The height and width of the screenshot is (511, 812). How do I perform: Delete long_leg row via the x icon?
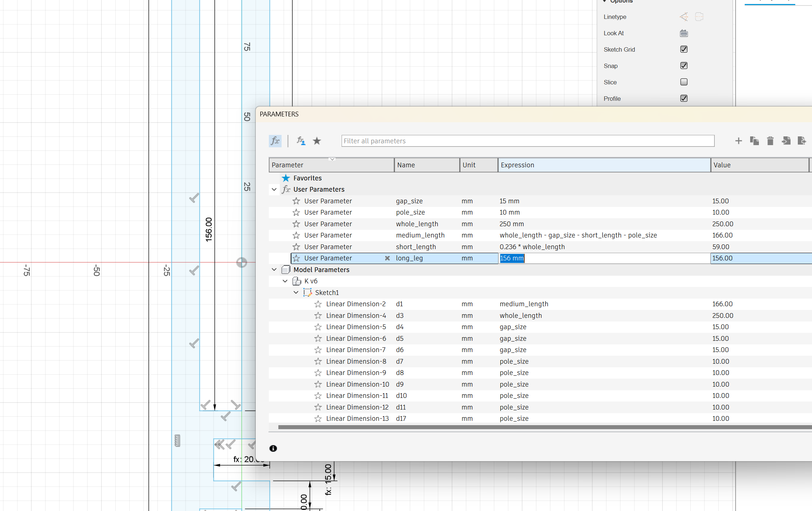click(x=387, y=258)
